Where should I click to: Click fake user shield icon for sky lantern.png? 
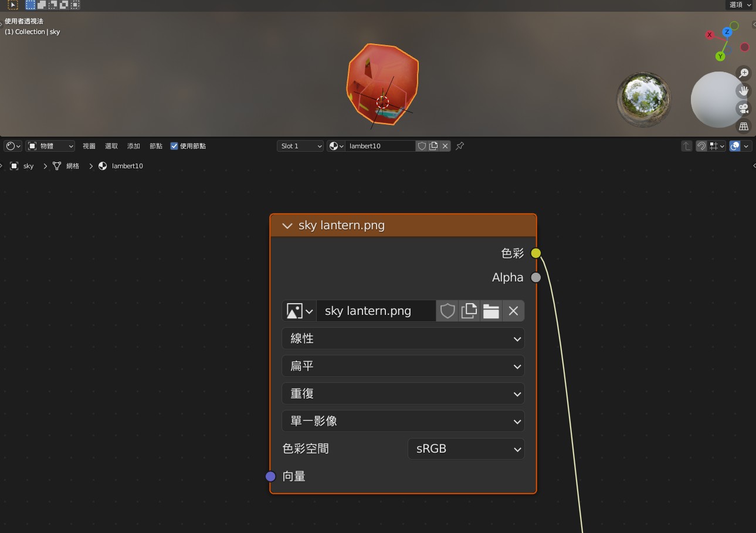click(448, 311)
